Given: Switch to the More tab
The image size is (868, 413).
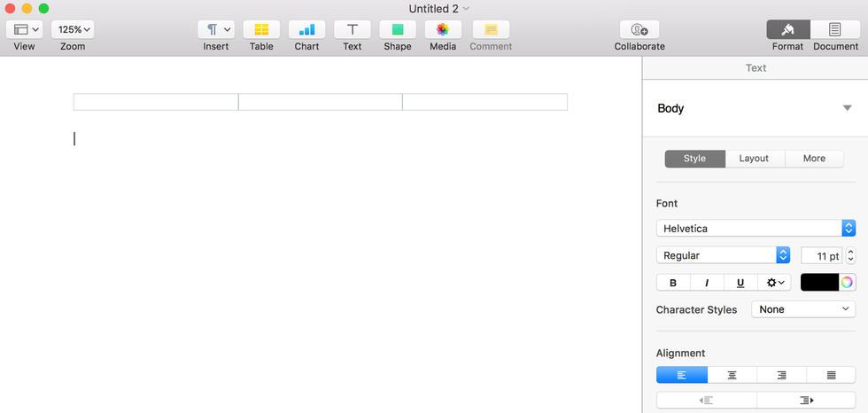Looking at the screenshot, I should tap(814, 159).
